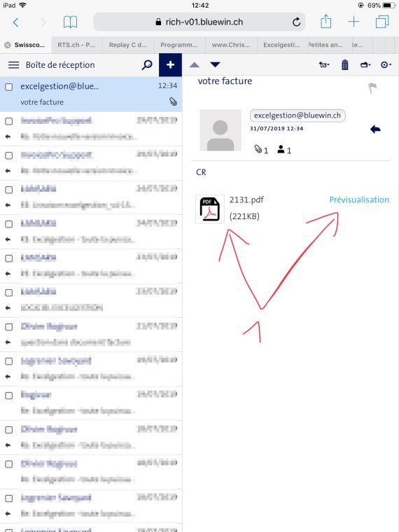The height and width of the screenshot is (532, 399).
Task: Flag the 'votre facture' message
Action: click(x=372, y=88)
